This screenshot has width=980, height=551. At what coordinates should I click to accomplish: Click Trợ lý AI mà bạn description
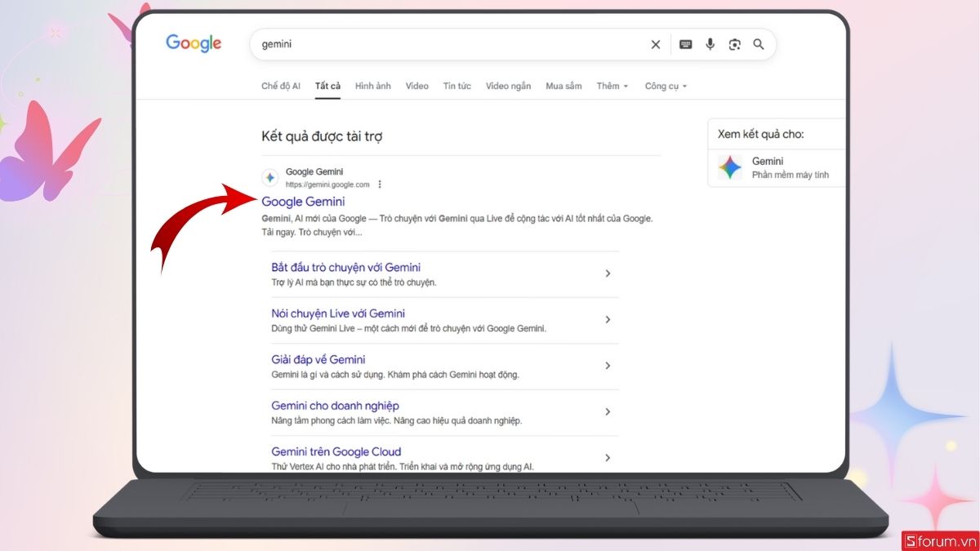click(354, 282)
